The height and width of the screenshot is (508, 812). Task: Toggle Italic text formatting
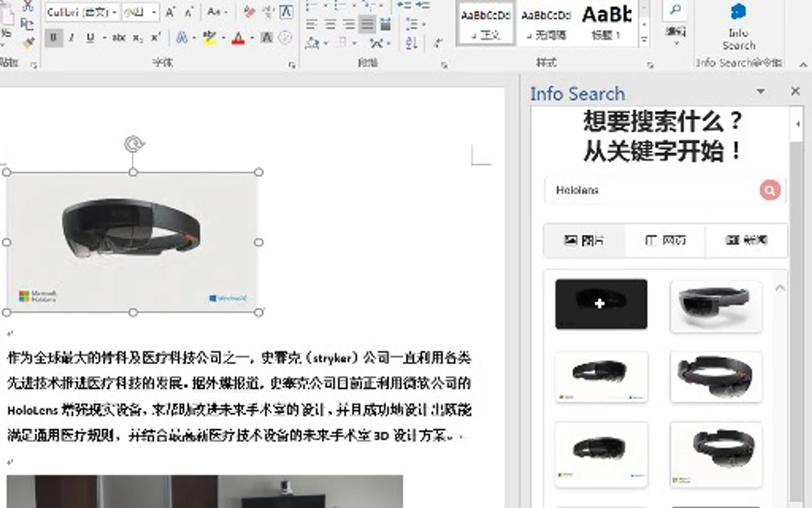(x=72, y=38)
